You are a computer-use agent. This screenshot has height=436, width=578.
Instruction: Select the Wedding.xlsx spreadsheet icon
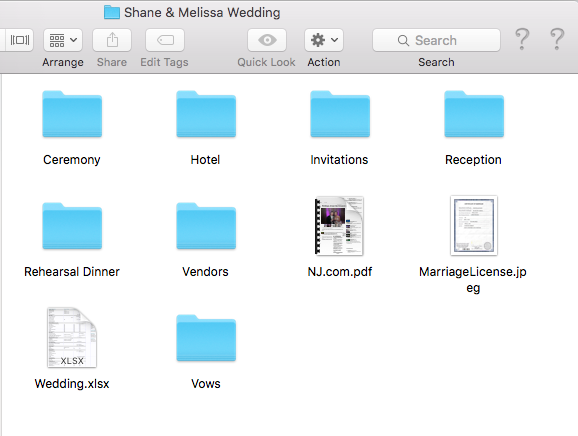[72, 338]
